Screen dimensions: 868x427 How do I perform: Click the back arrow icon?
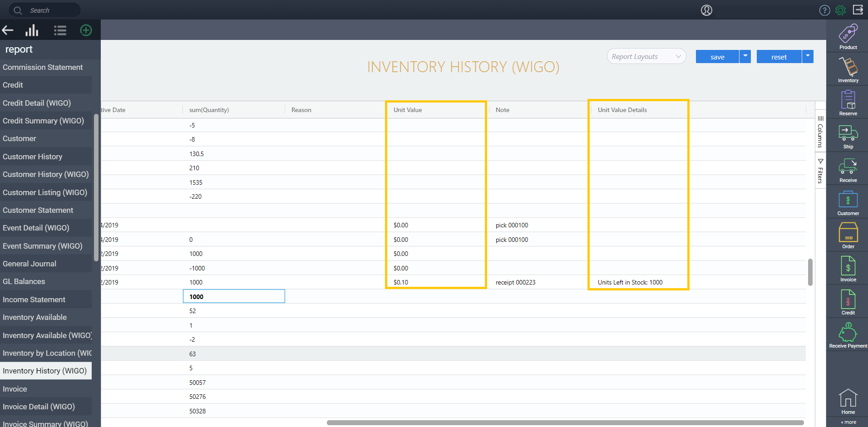click(x=8, y=30)
